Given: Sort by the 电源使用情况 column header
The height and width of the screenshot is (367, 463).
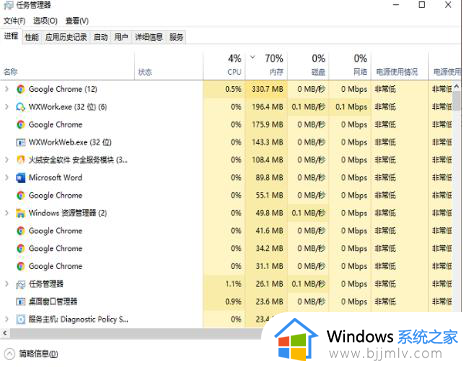Looking at the screenshot, I should point(400,66).
